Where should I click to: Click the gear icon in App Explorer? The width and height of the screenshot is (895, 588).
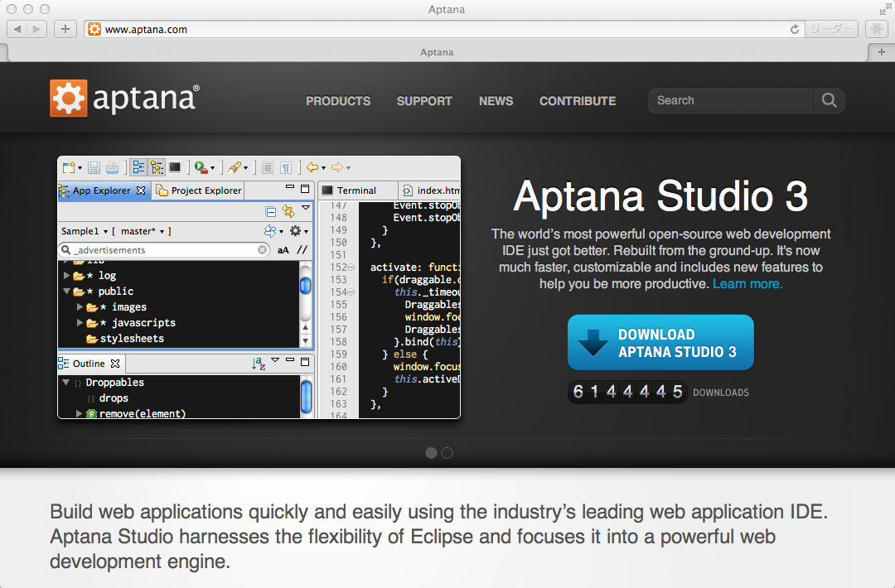click(295, 230)
